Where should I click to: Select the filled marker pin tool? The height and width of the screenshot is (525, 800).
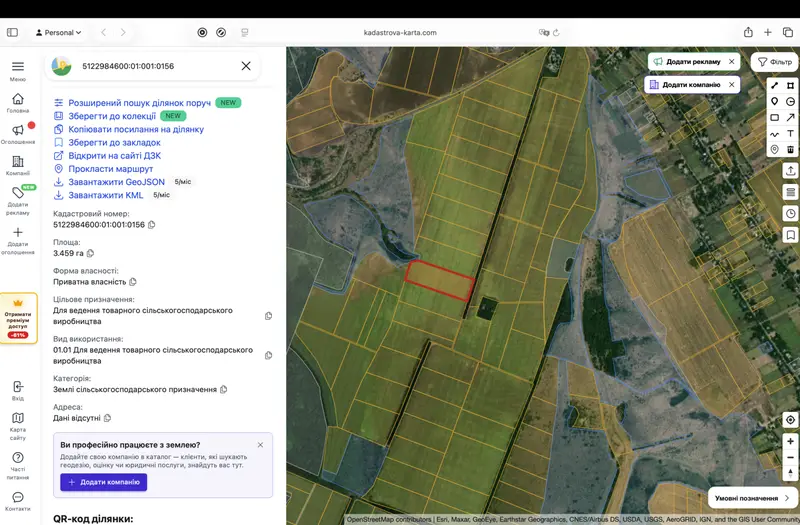click(x=774, y=102)
